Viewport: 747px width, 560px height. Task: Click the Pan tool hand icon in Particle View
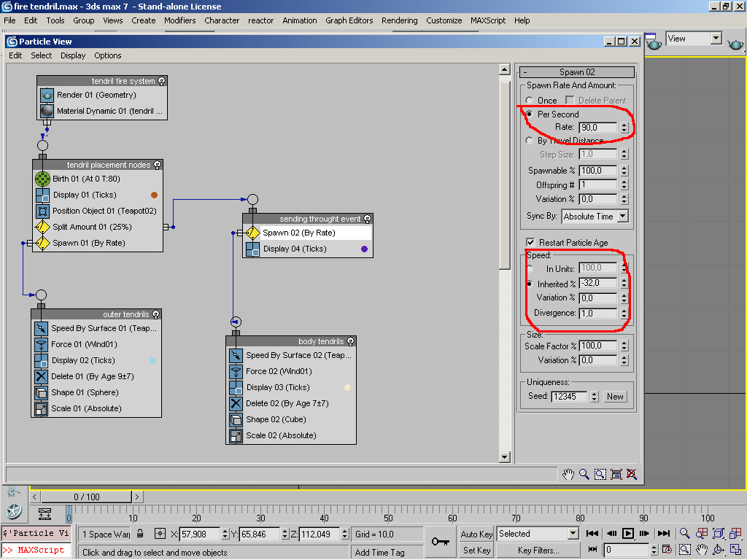tap(568, 474)
